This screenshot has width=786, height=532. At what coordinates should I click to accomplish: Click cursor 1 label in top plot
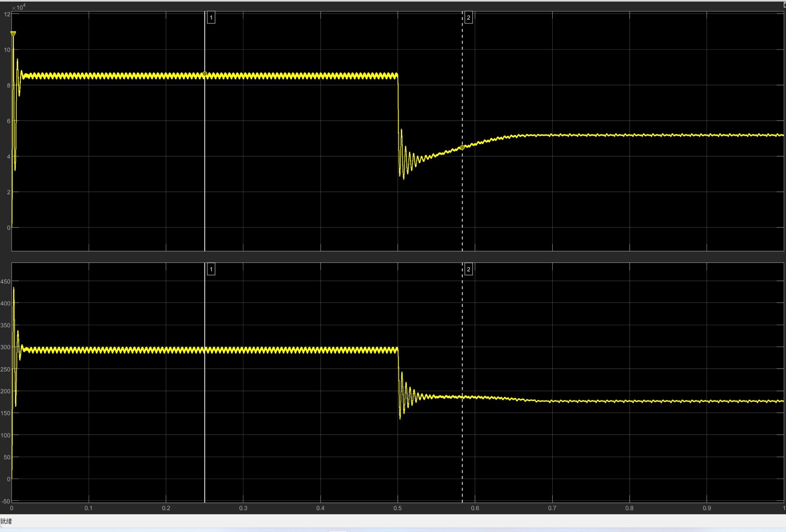(211, 18)
